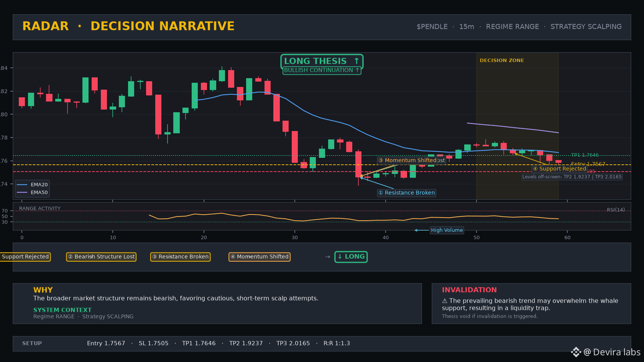Click the green LONG decision button
The height and width of the screenshot is (362, 644).
[351, 257]
